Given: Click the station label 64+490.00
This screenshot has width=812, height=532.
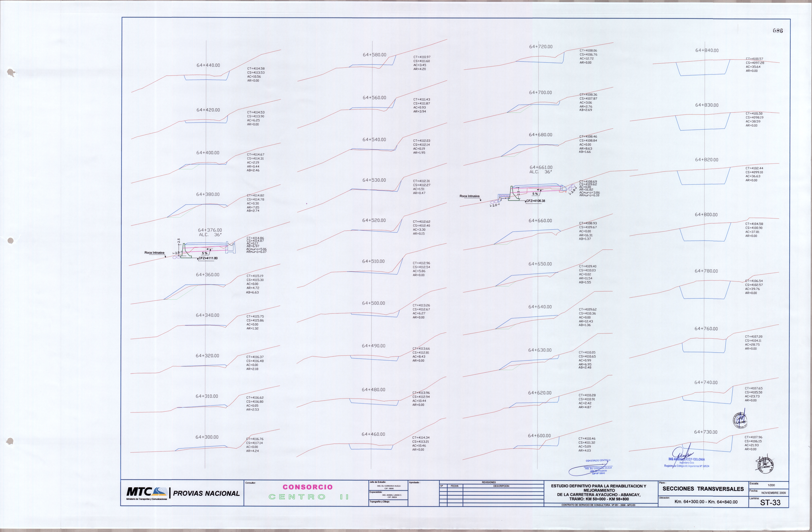Looking at the screenshot, I should (x=374, y=346).
